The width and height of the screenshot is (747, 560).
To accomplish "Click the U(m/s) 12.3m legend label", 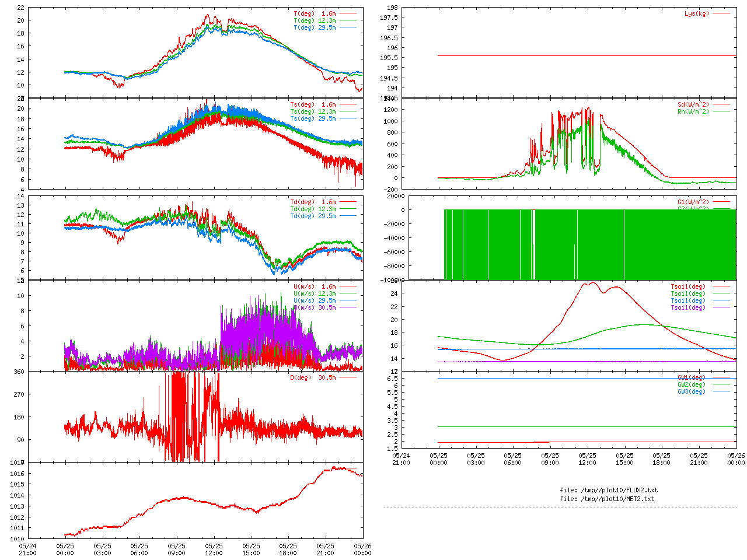I will tap(315, 294).
